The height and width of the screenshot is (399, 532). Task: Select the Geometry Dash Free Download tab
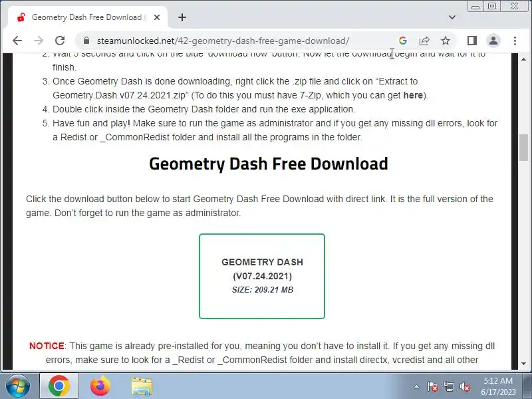click(x=87, y=17)
